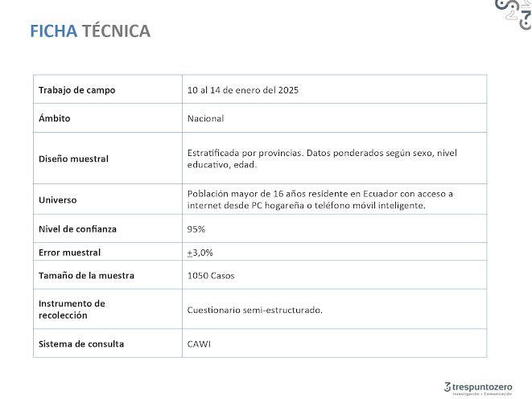Click the Diseño muestral row label
The width and height of the screenshot is (532, 399).
[73, 158]
